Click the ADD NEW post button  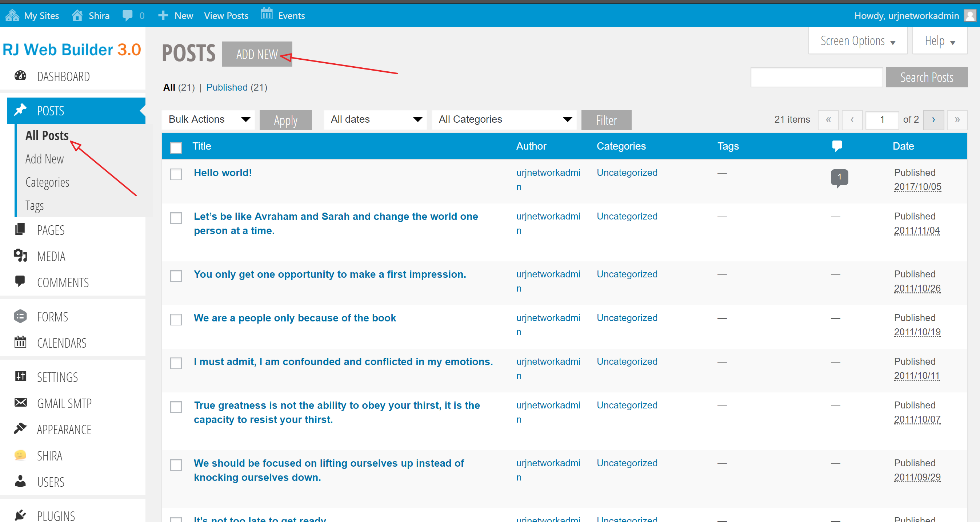pyautogui.click(x=257, y=54)
